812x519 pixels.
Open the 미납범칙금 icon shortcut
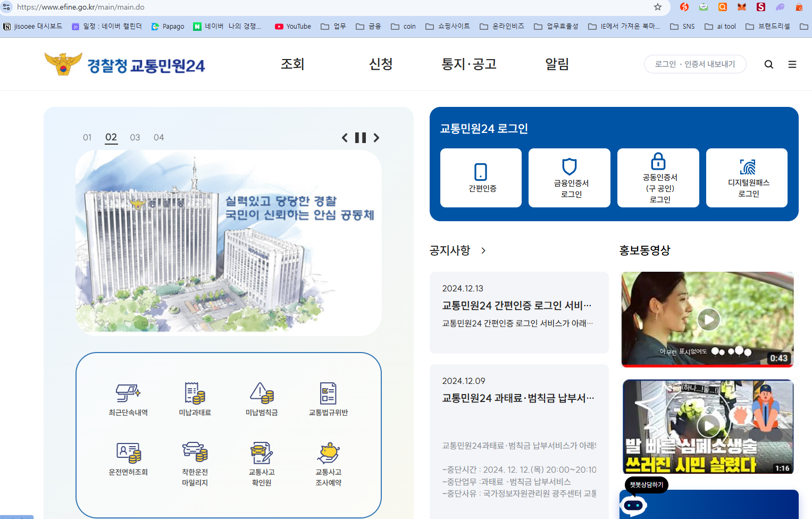pos(262,400)
